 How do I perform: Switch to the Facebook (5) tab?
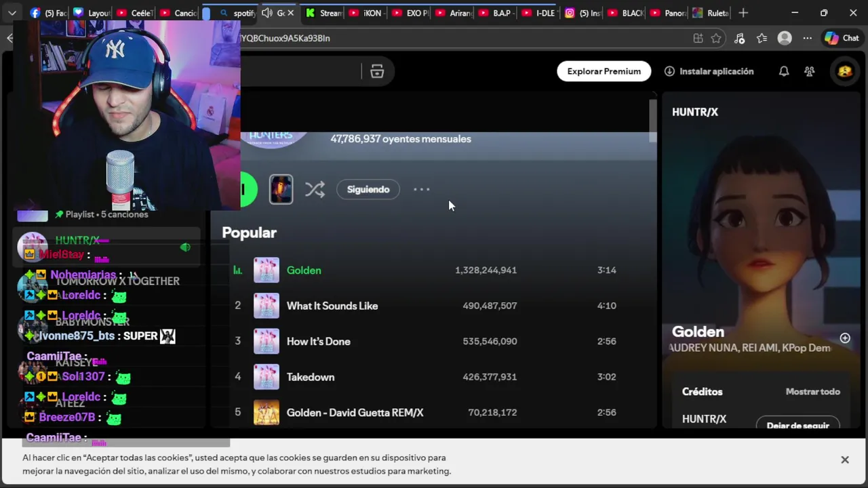[x=48, y=13]
